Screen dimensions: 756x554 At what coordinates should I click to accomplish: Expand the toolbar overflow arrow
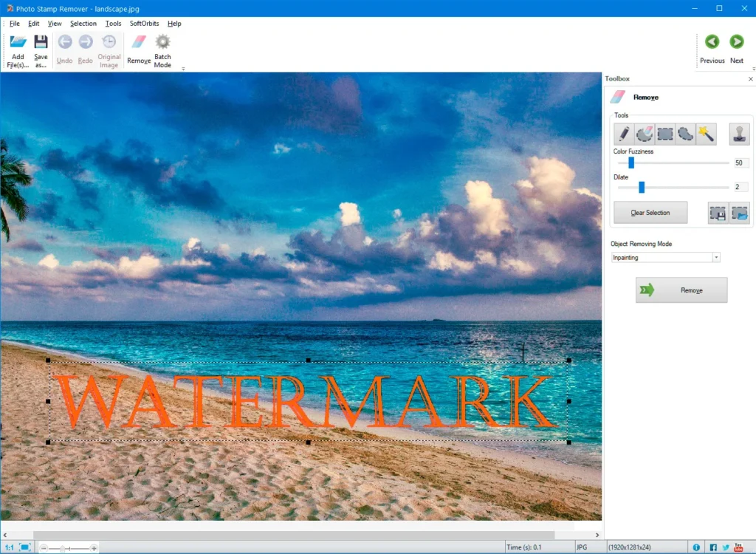tap(183, 69)
